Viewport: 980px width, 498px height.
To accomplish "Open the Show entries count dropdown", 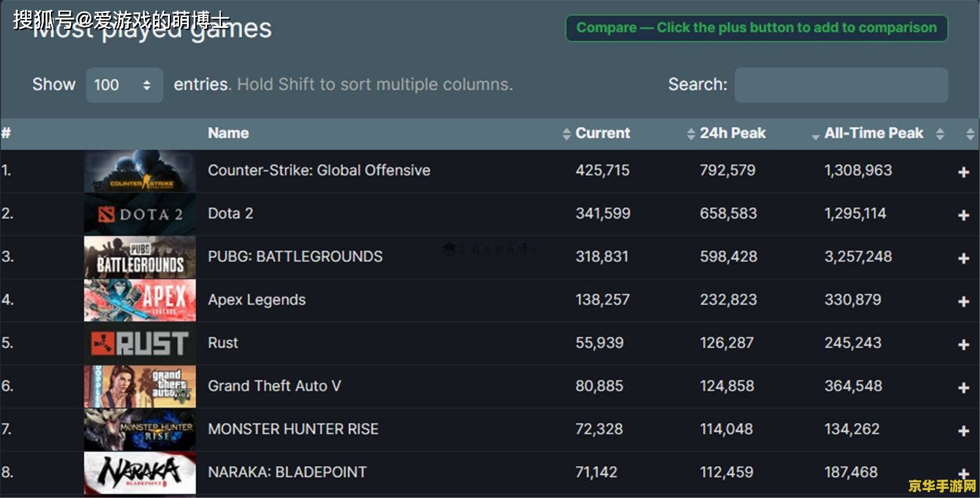I will 124,85.
